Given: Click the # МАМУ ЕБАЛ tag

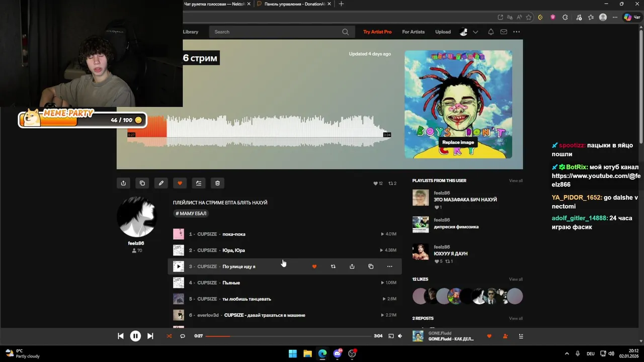Looking at the screenshot, I should point(191,213).
